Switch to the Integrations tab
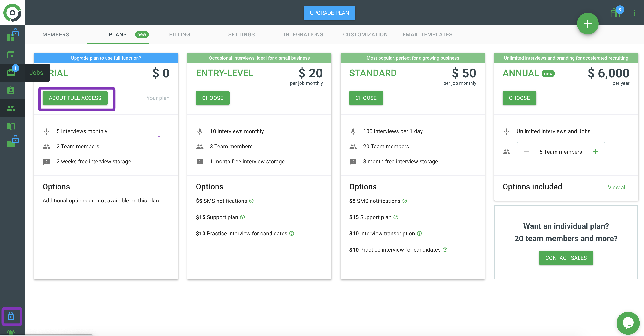This screenshot has width=644, height=336. pos(303,34)
